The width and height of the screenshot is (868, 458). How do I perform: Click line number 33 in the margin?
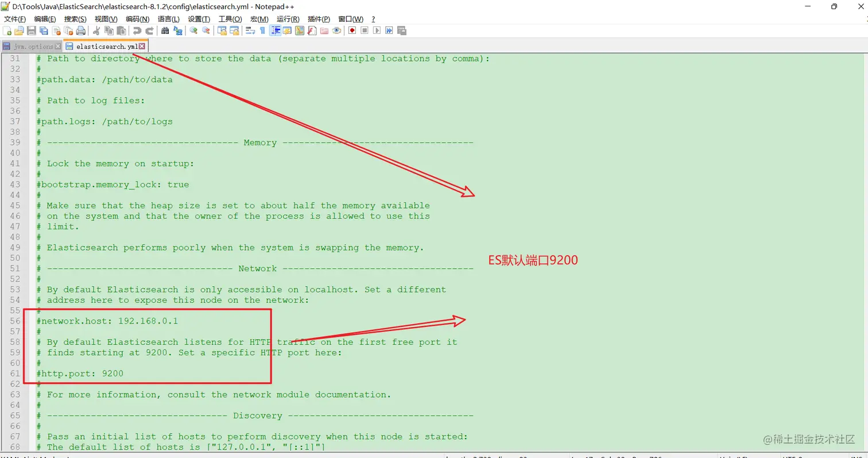(x=15, y=79)
